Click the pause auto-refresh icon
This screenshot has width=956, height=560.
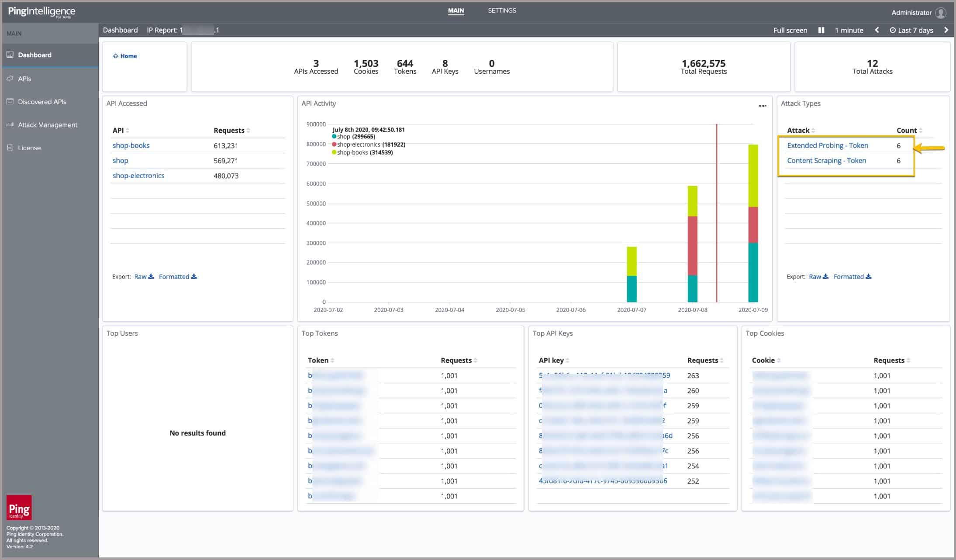821,30
